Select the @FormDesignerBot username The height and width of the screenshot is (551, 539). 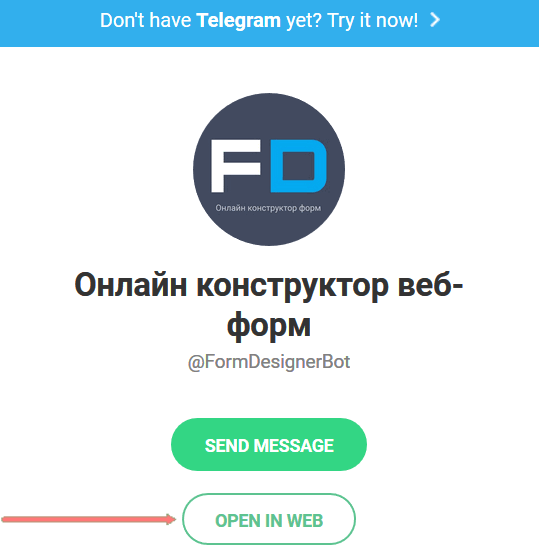click(x=269, y=362)
